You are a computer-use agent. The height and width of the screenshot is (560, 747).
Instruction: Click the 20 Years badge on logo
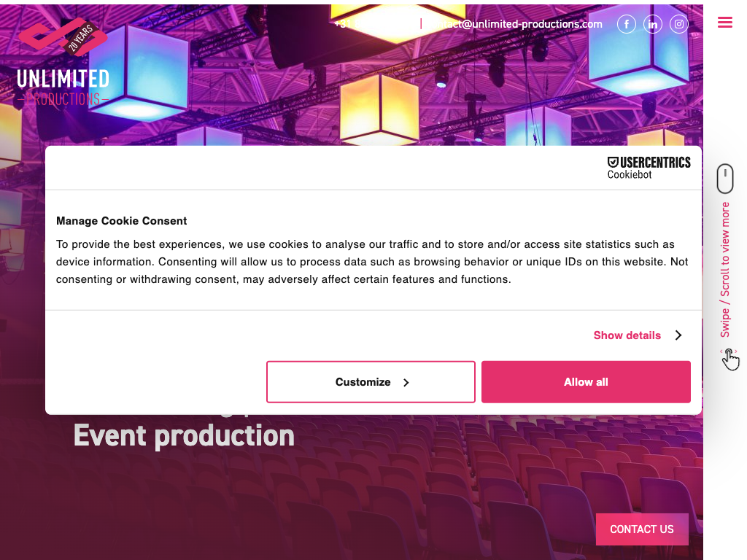[x=80, y=36]
